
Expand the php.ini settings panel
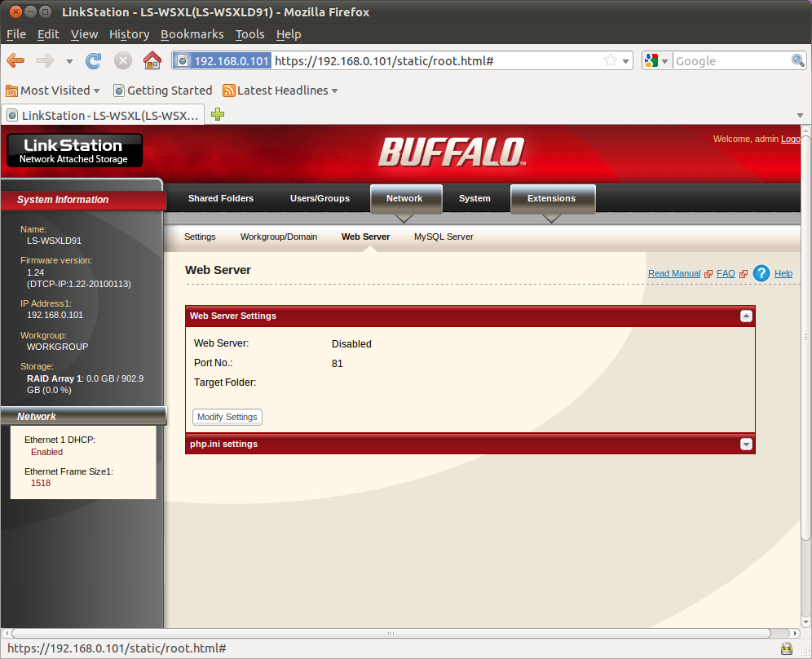point(746,444)
